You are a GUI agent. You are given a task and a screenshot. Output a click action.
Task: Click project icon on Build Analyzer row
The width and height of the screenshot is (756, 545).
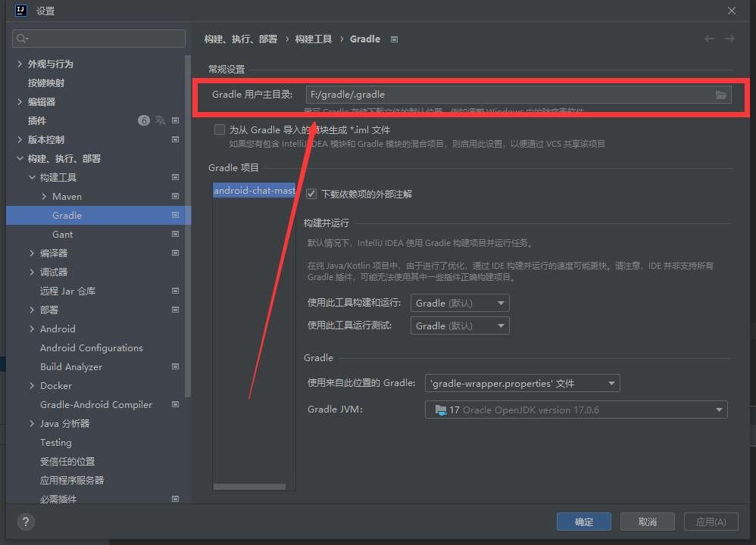[176, 366]
